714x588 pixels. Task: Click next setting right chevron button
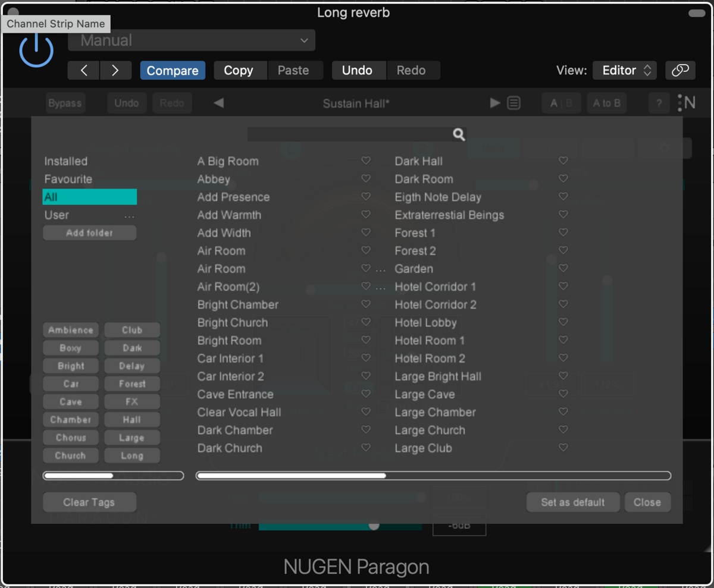(115, 70)
